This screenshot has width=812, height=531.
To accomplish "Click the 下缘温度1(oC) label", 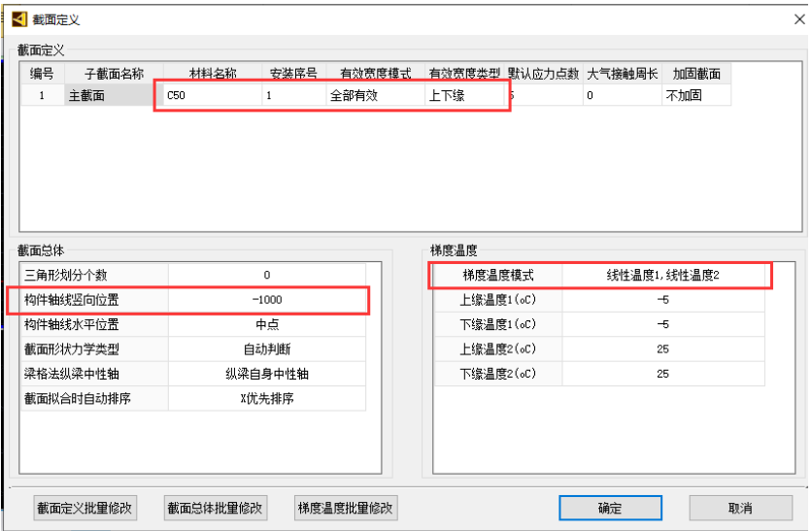I will [x=498, y=324].
